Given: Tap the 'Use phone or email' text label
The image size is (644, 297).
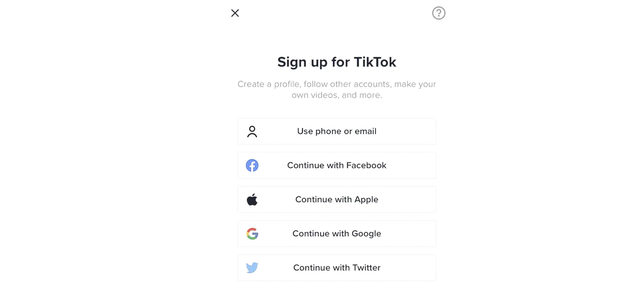Looking at the screenshot, I should 337,131.
